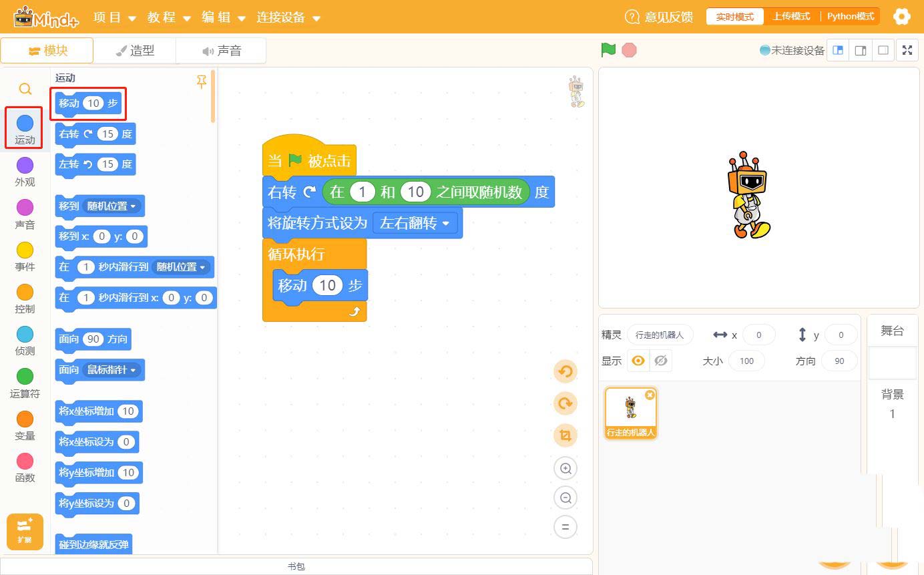Switch to the 造型 tab
This screenshot has width=924, height=575.
click(x=135, y=51)
